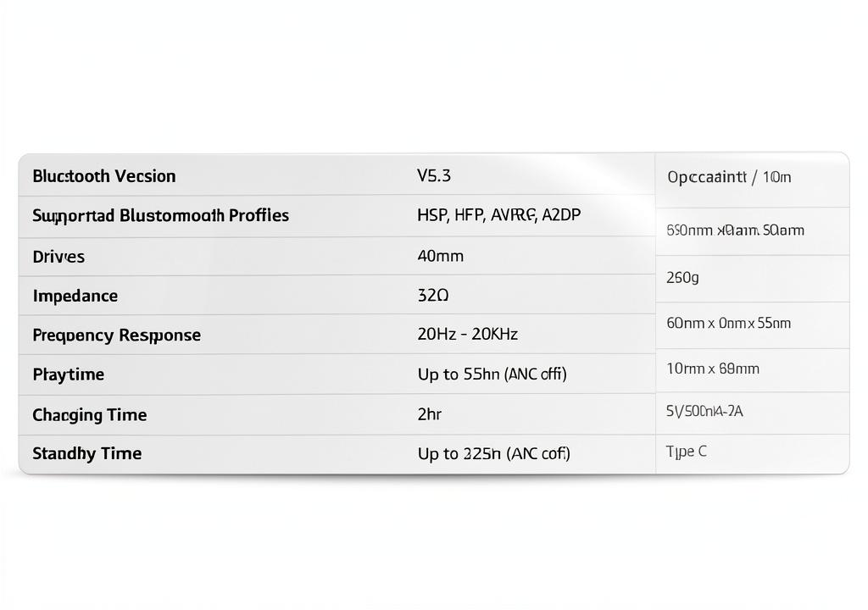Select the "Up to 55hr" playtime value
Screen dimensions: 868x610
(492, 374)
